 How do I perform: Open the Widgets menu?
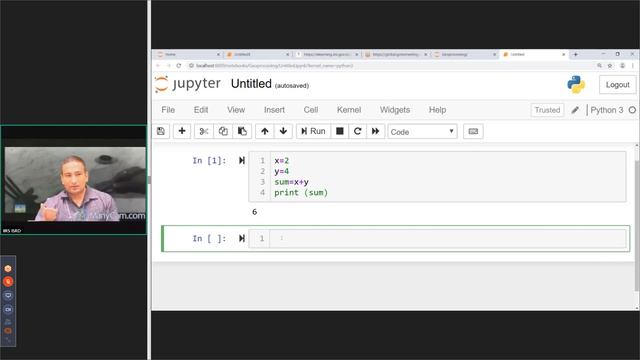(395, 110)
